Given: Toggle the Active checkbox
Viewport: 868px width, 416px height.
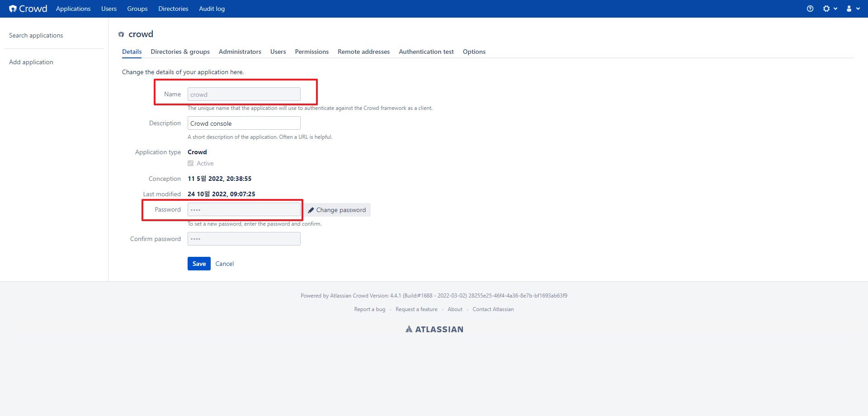Looking at the screenshot, I should [191, 163].
